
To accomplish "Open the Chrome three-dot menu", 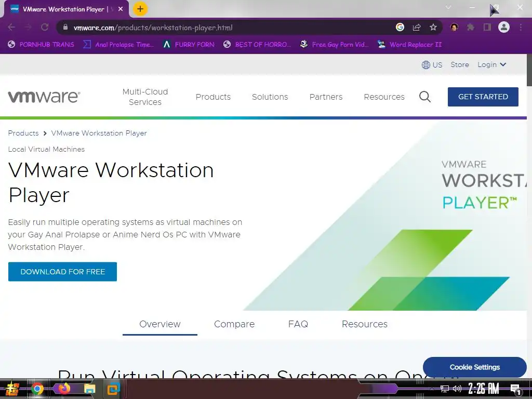I will click(521, 27).
